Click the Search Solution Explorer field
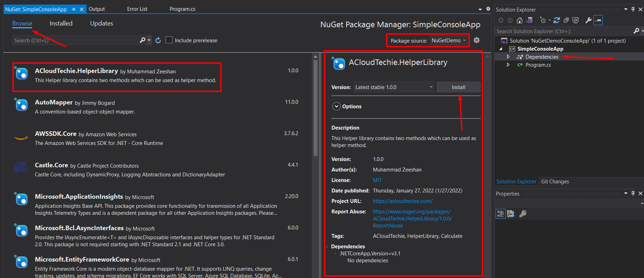The image size is (644, 278). 564,31
